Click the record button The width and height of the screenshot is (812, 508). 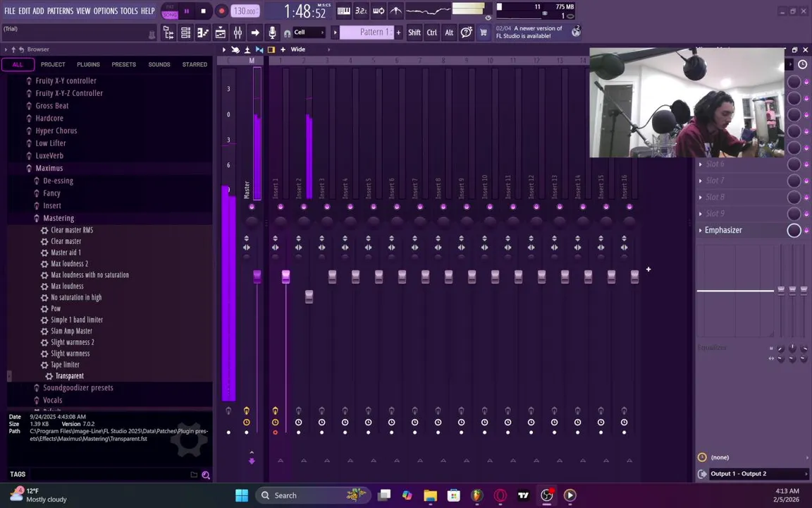[x=221, y=11]
